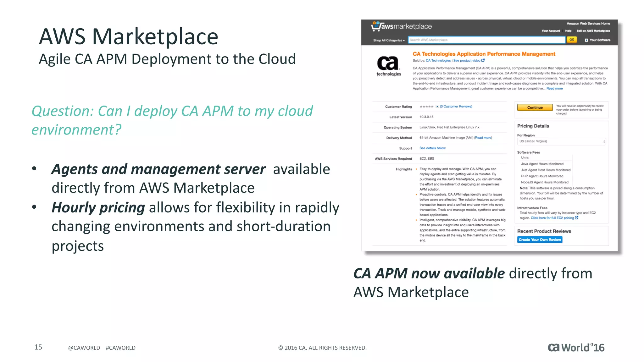Expand description with Read more link

coord(554,89)
